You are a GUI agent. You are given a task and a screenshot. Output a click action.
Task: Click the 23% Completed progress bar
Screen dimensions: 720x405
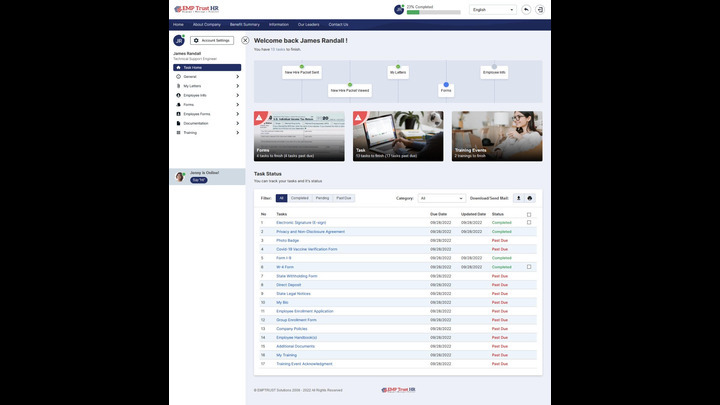pos(433,13)
